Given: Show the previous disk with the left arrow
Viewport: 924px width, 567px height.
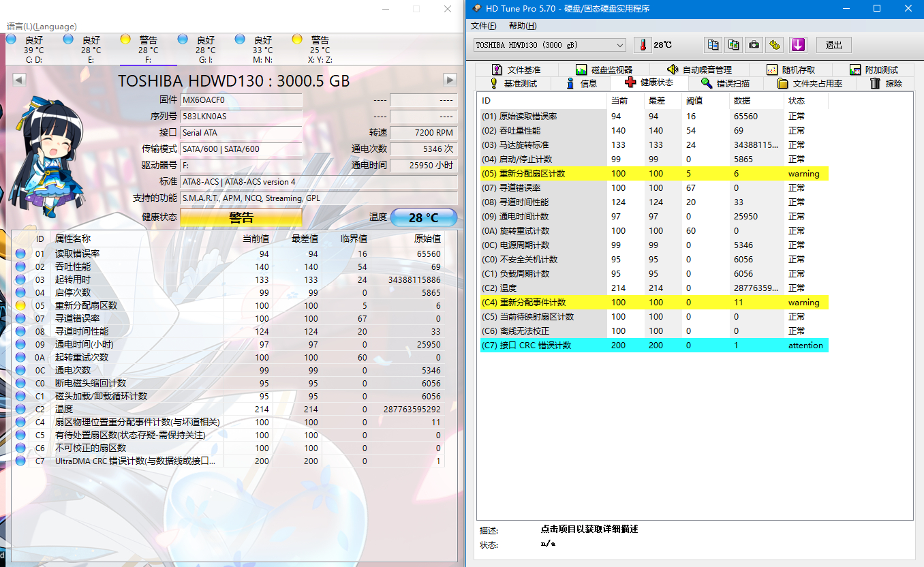Looking at the screenshot, I should [x=19, y=80].
